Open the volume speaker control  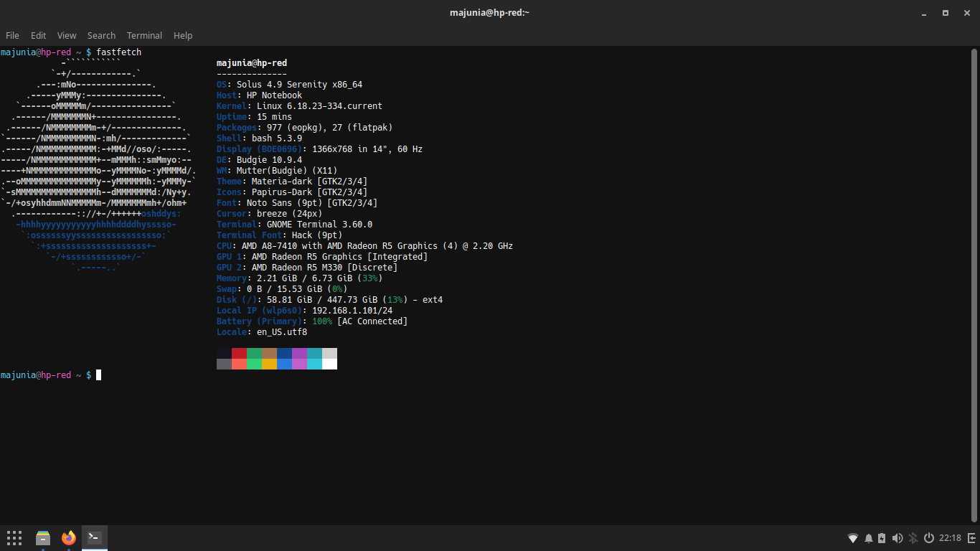point(897,538)
